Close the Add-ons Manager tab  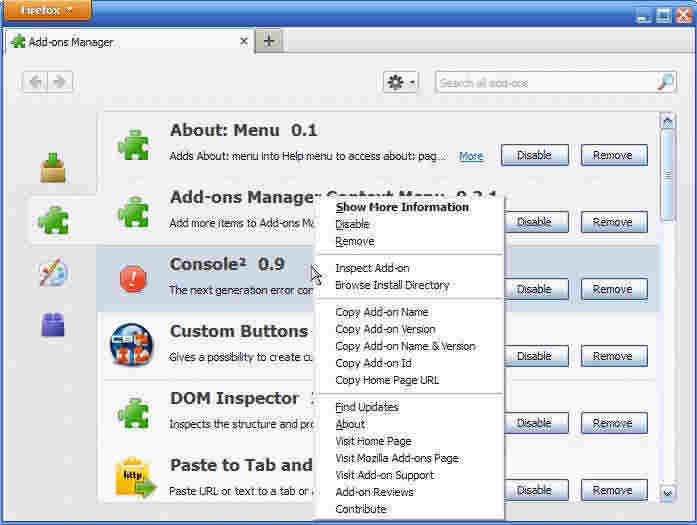(244, 41)
